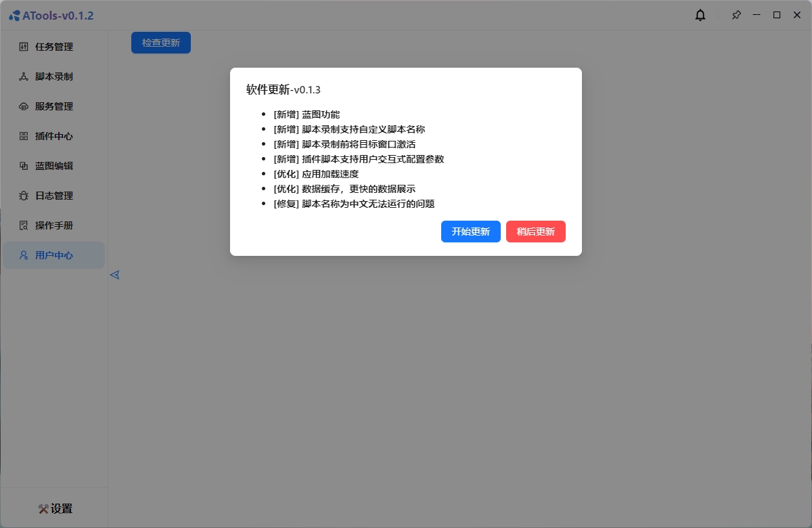
Task: Click the 设置 tools icon at bottom
Action: click(x=43, y=508)
